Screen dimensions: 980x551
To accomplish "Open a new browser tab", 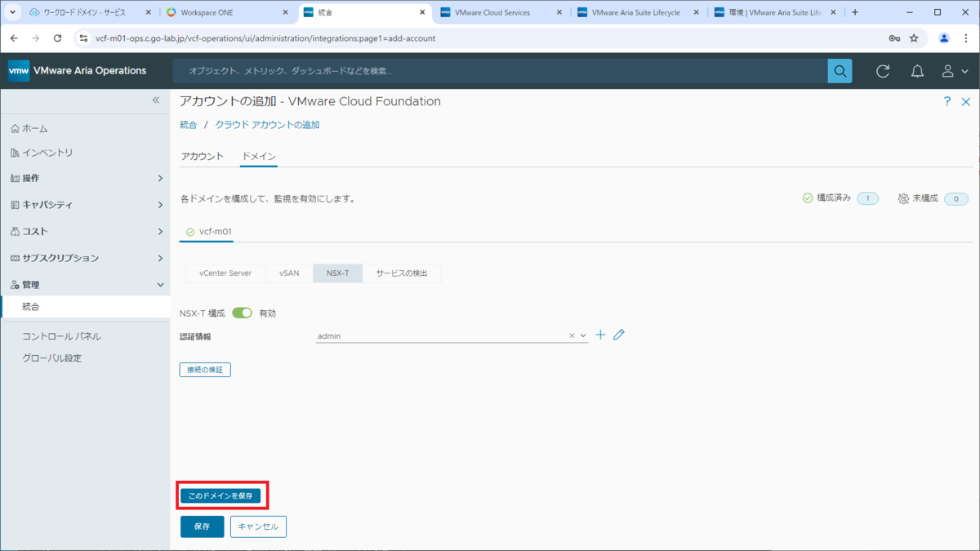I will click(855, 12).
